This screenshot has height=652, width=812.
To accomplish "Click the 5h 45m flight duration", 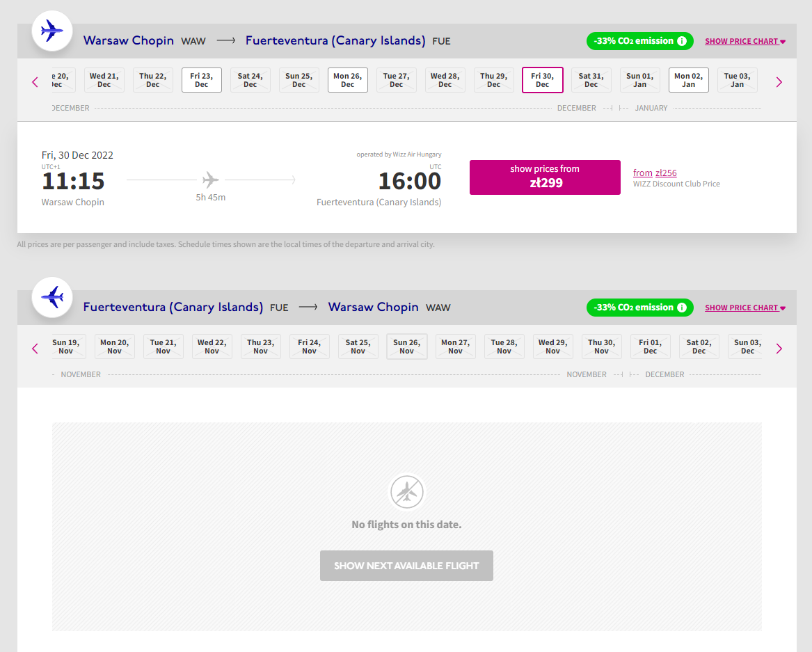I will tap(210, 198).
